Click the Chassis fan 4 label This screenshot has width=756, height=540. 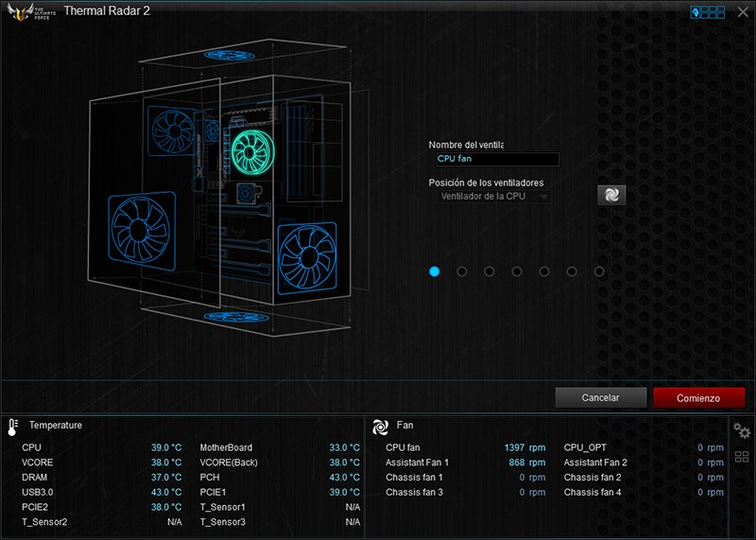click(x=593, y=492)
